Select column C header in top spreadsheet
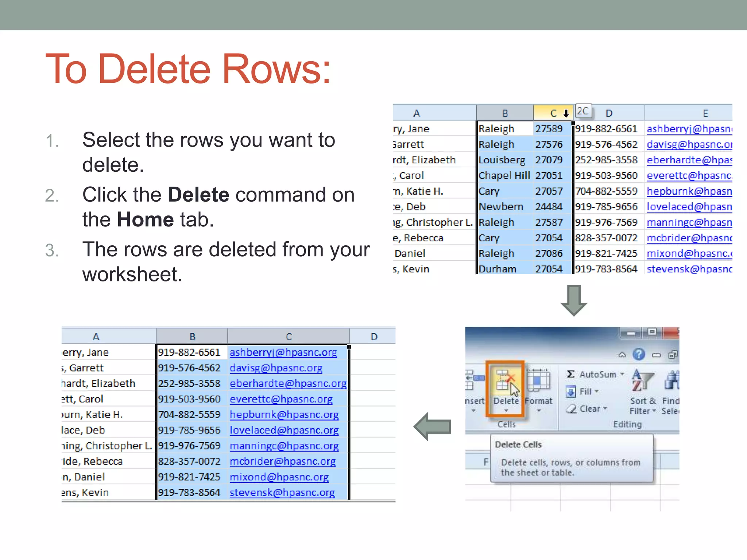 [553, 113]
